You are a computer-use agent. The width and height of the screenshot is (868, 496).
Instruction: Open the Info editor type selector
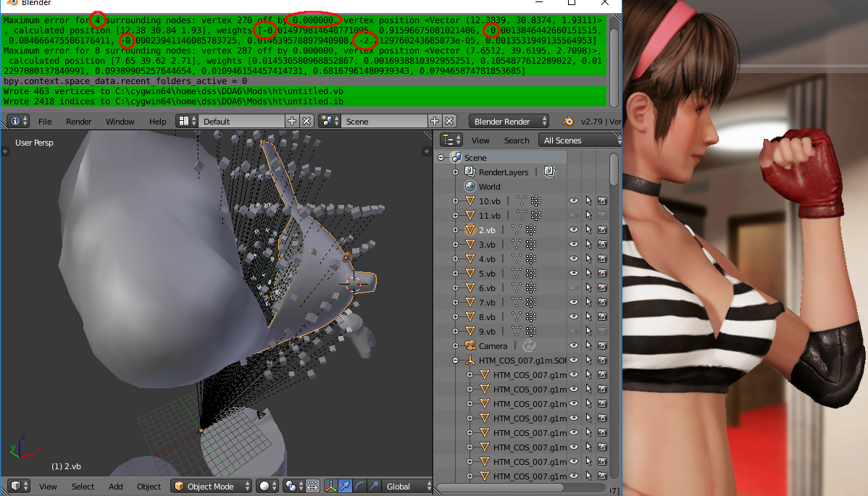pos(18,121)
